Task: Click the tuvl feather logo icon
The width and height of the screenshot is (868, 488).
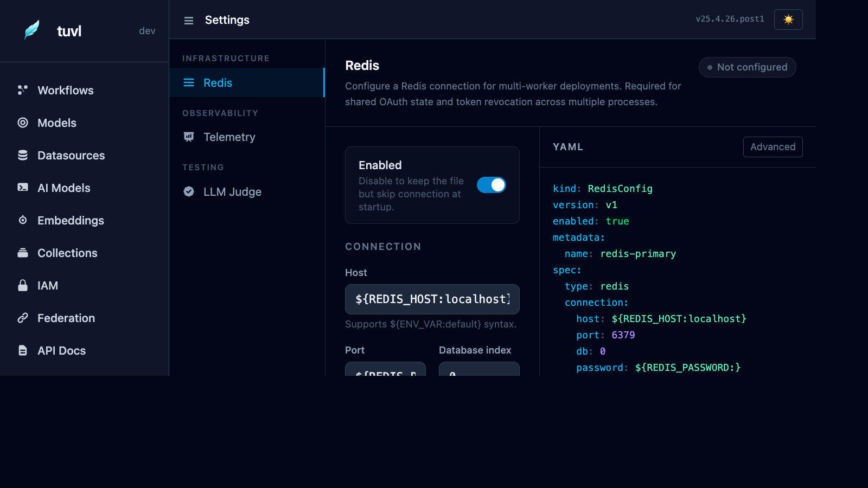Action: point(32,30)
